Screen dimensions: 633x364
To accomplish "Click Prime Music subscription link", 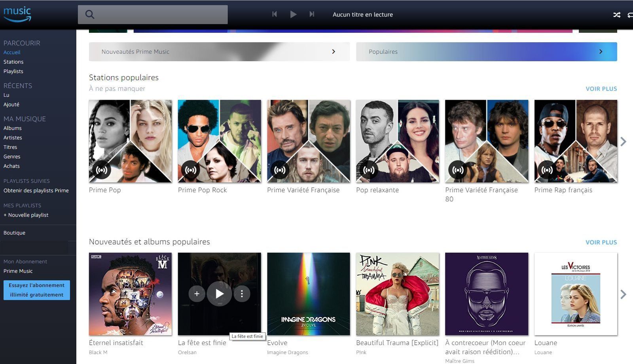I will point(18,271).
